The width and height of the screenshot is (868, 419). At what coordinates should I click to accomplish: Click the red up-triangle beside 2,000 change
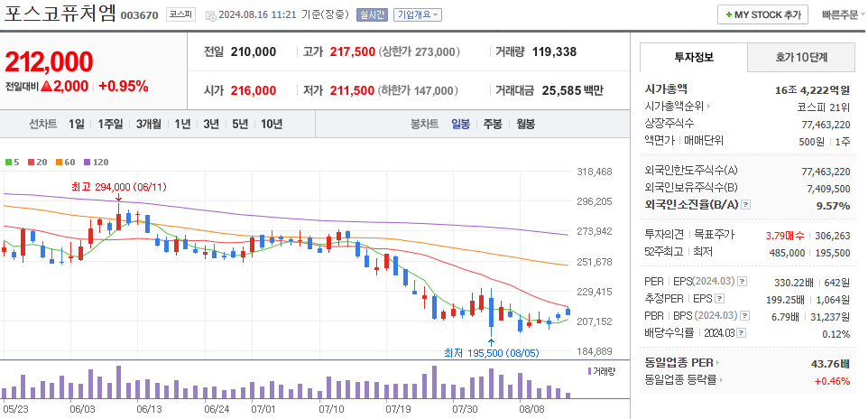pyautogui.click(x=46, y=86)
